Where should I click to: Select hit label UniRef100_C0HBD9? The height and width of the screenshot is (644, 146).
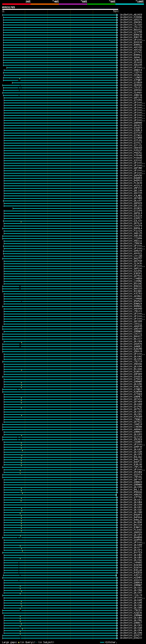pos(131,278)
